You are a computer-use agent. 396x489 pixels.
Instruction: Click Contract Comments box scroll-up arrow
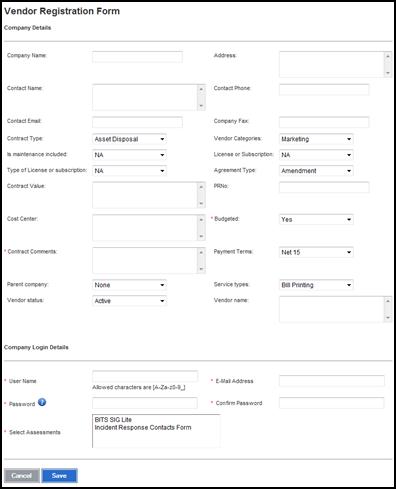point(201,252)
